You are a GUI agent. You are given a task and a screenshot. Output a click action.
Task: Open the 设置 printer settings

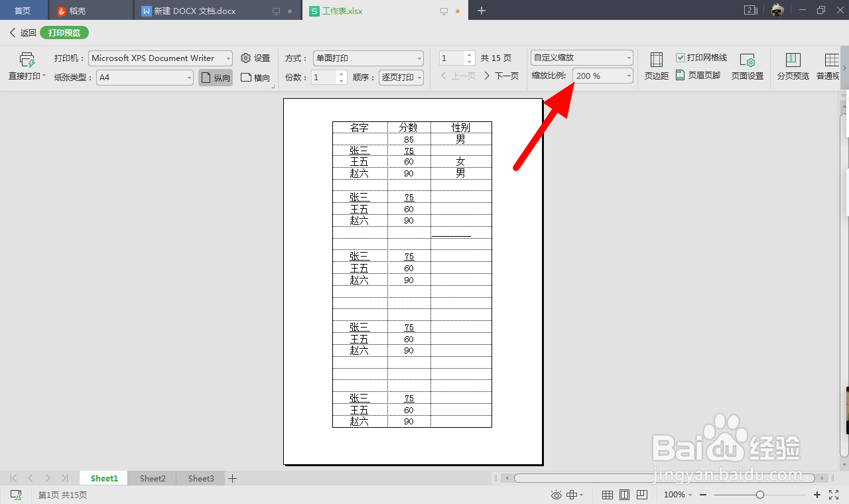pyautogui.click(x=255, y=58)
